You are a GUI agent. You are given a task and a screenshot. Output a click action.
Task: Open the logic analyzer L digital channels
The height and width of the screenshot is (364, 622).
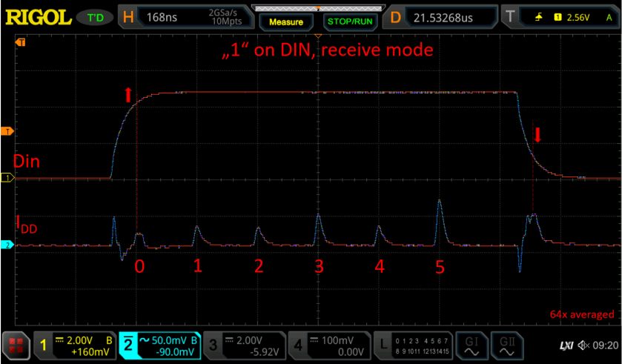415,345
